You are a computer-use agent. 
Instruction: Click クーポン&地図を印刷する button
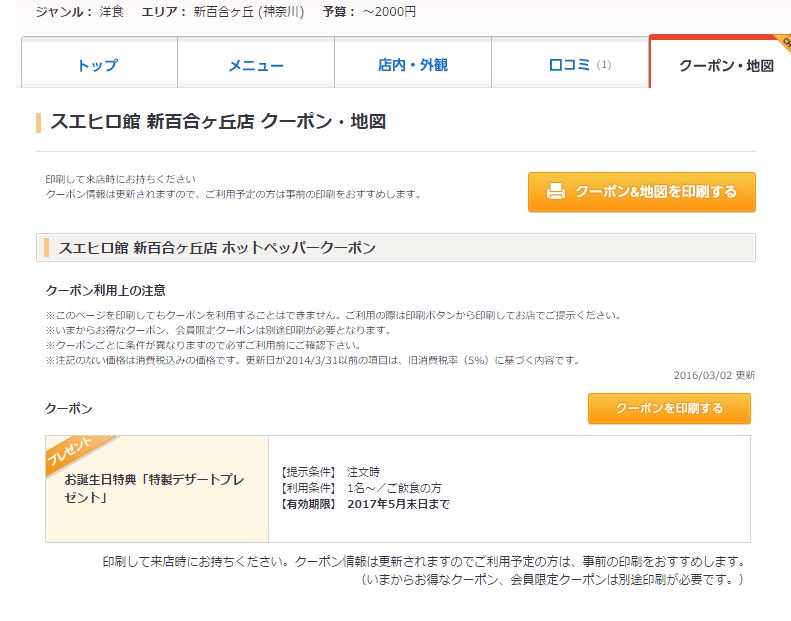pyautogui.click(x=642, y=192)
